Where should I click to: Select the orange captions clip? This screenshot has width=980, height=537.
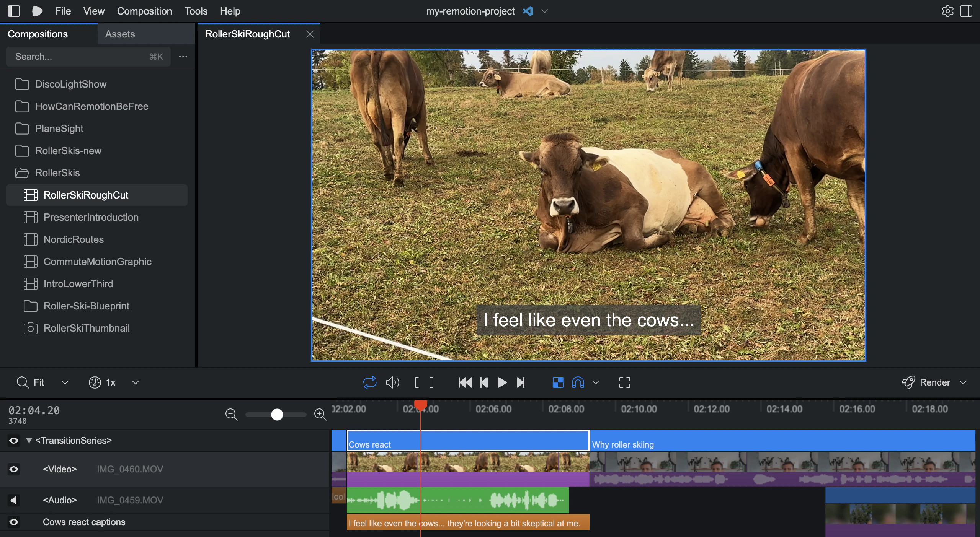tap(468, 523)
